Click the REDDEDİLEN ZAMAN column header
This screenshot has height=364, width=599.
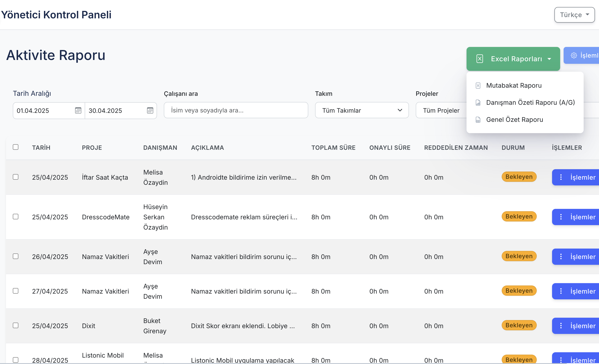456,148
